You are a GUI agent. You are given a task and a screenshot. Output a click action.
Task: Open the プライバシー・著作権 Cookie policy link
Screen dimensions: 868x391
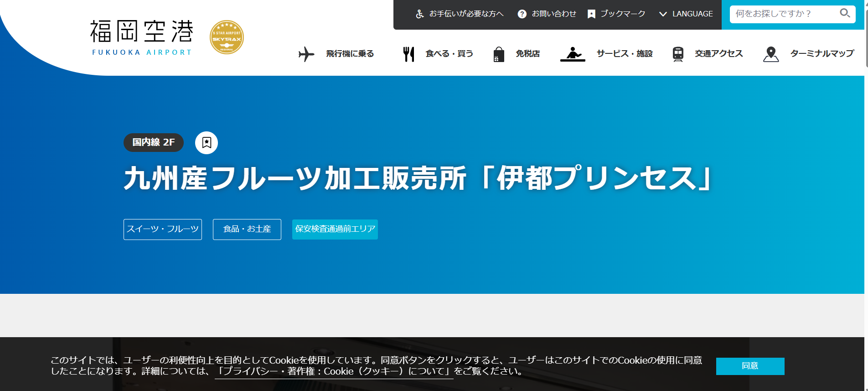pyautogui.click(x=334, y=371)
